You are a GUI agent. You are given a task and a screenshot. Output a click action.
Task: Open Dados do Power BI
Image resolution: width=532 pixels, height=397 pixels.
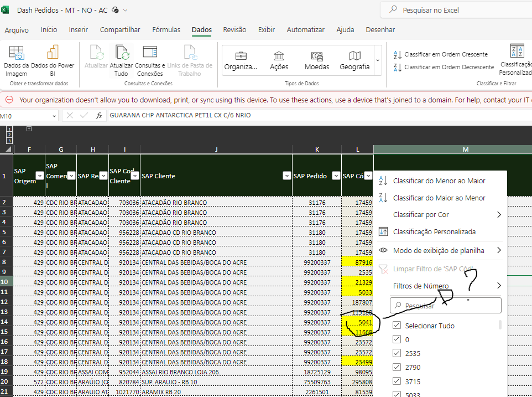[x=53, y=61]
